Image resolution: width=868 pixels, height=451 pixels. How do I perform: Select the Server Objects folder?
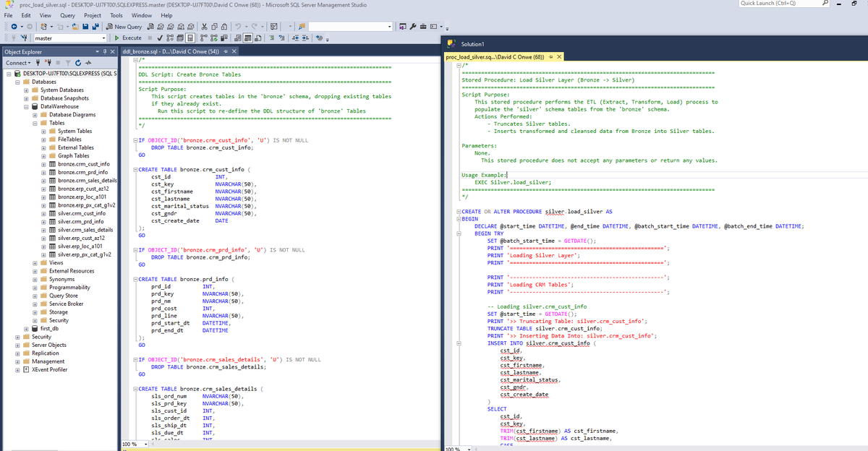point(49,345)
